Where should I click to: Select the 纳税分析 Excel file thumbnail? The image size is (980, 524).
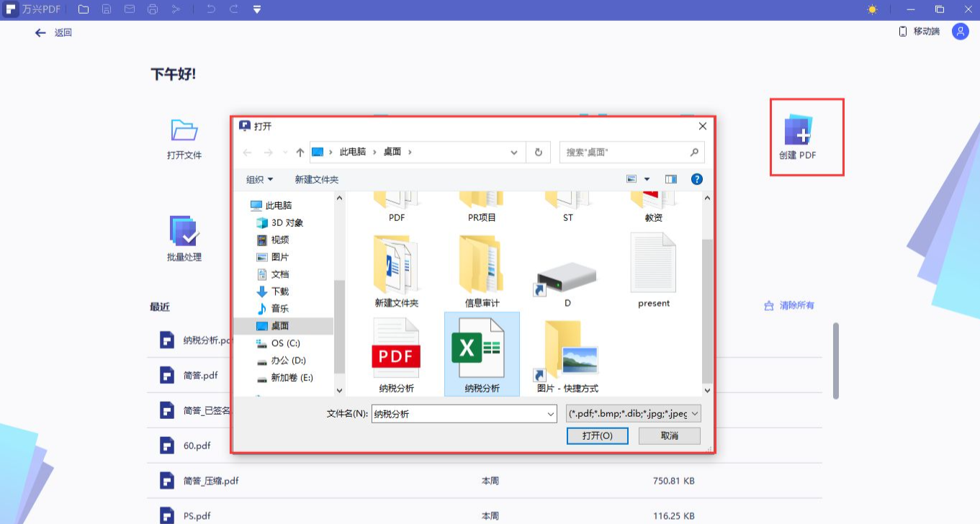tap(482, 349)
